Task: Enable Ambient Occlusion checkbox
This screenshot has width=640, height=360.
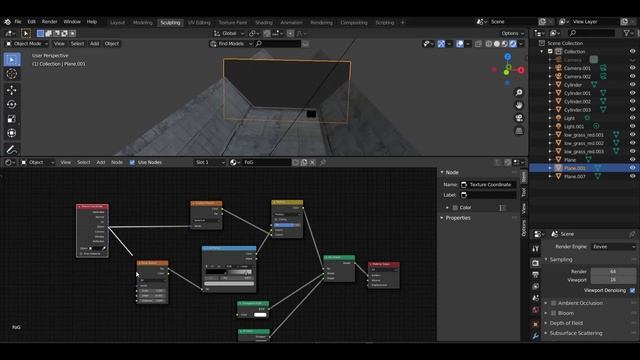Action: coord(553,303)
